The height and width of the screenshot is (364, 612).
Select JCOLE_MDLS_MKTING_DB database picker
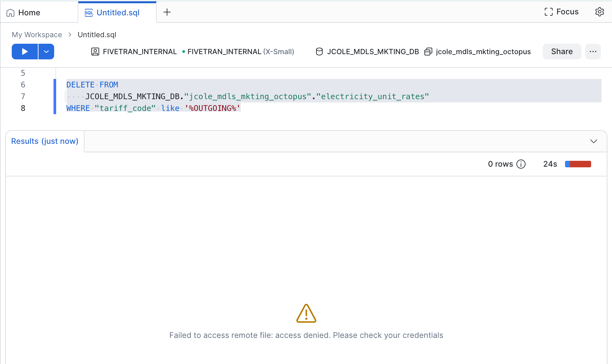[x=367, y=52]
